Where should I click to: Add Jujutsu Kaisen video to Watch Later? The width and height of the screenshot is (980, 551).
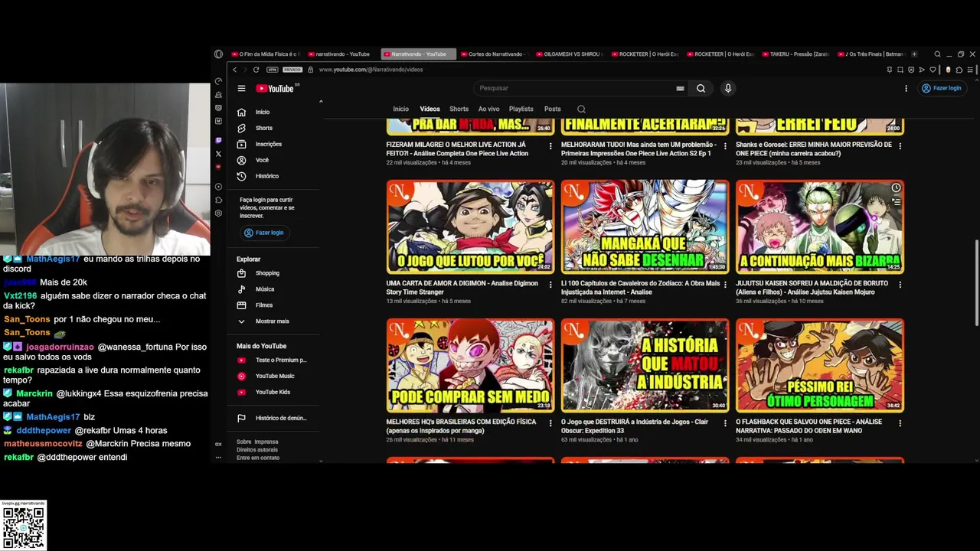(x=896, y=188)
